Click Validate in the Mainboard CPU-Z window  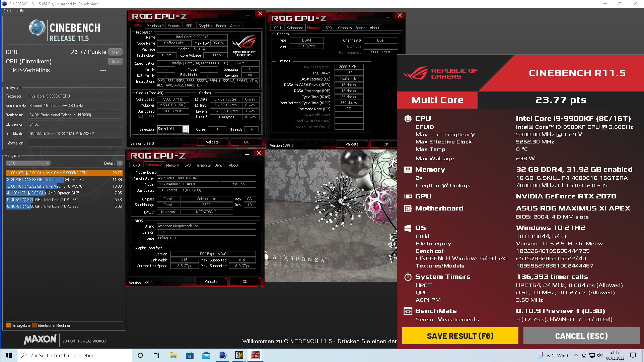point(211,282)
